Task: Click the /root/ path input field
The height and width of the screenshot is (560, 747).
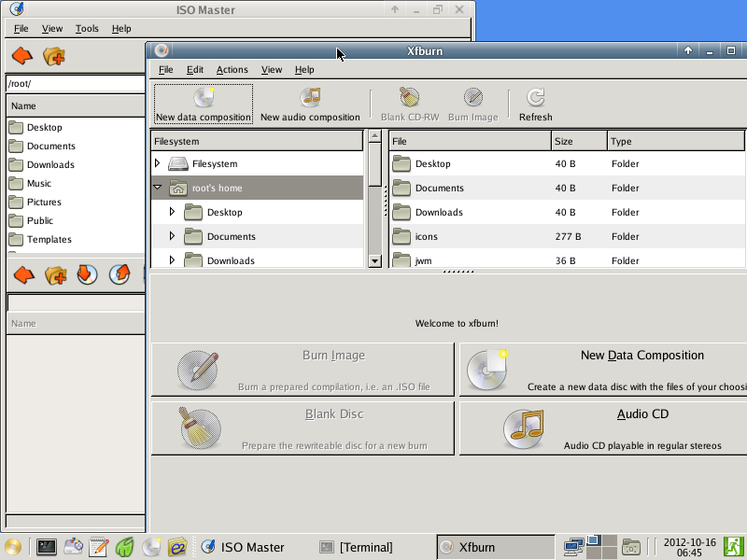Action: (x=76, y=84)
